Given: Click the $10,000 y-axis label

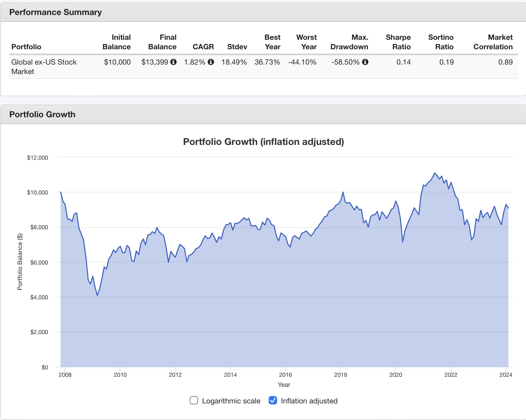Looking at the screenshot, I should (37, 192).
